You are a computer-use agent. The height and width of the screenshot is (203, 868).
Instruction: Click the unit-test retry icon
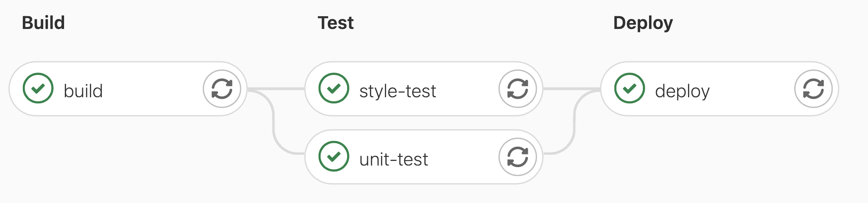tap(517, 157)
